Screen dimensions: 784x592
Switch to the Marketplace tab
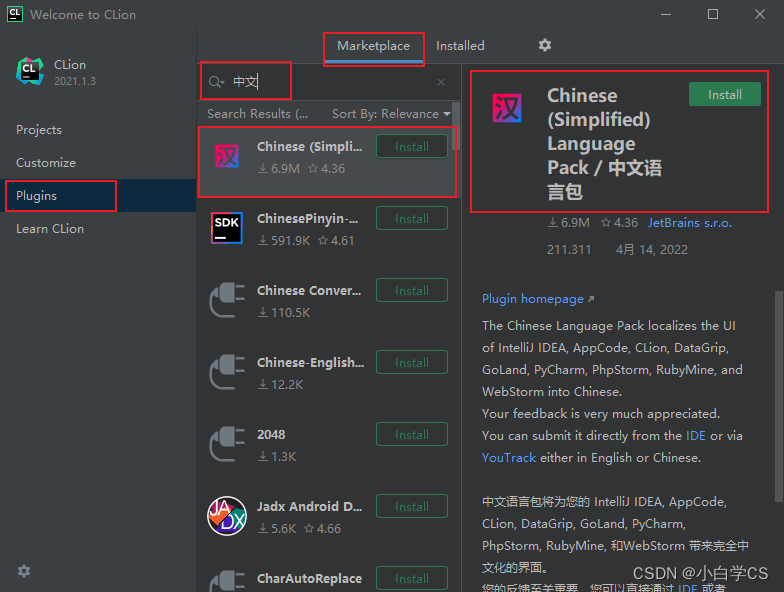(374, 46)
